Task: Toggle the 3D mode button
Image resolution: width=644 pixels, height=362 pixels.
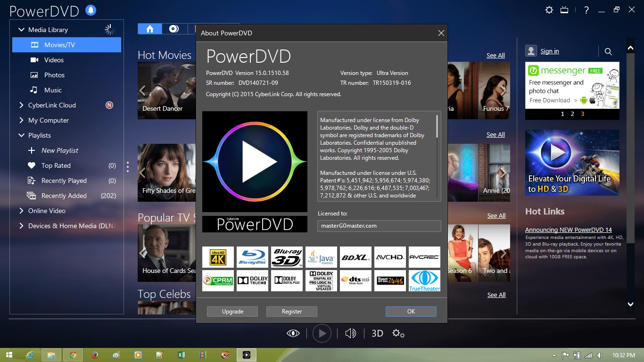Action: pyautogui.click(x=377, y=333)
